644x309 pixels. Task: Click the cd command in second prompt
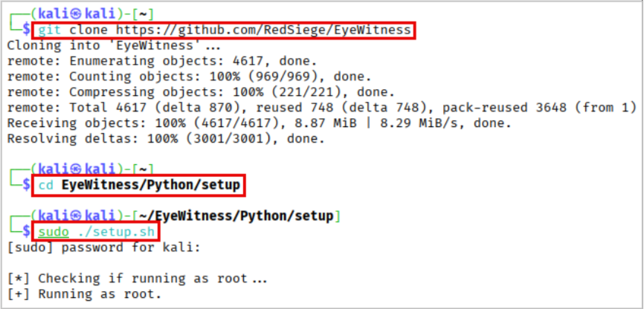tap(45, 185)
